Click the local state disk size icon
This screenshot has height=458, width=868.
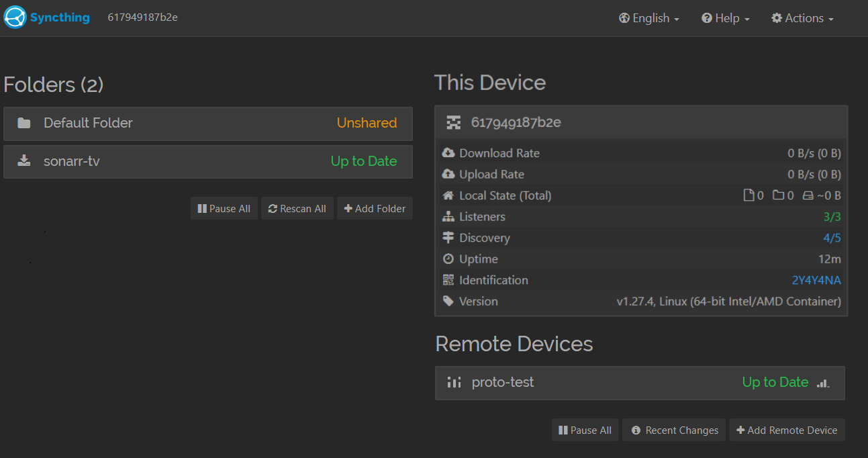click(808, 195)
